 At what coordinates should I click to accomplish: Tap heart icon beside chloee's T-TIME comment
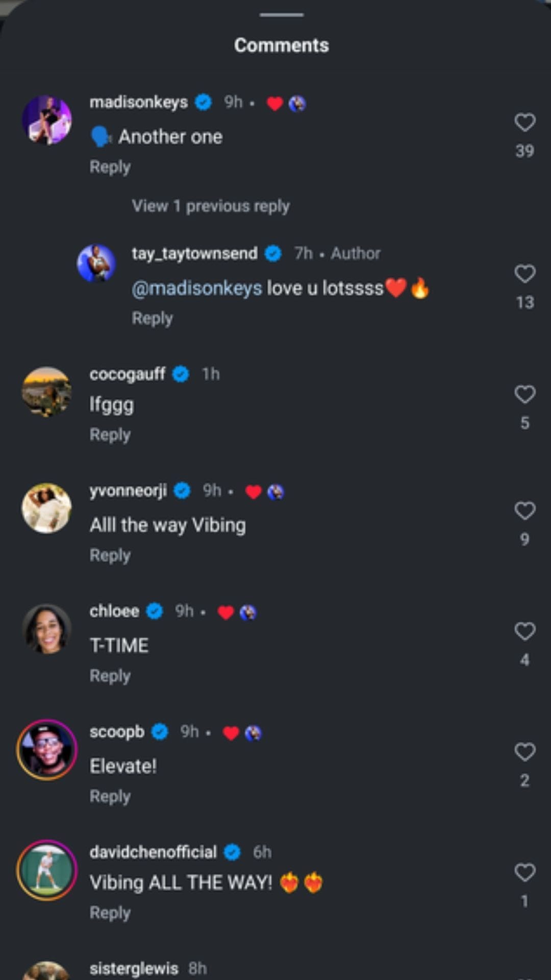coord(524,631)
